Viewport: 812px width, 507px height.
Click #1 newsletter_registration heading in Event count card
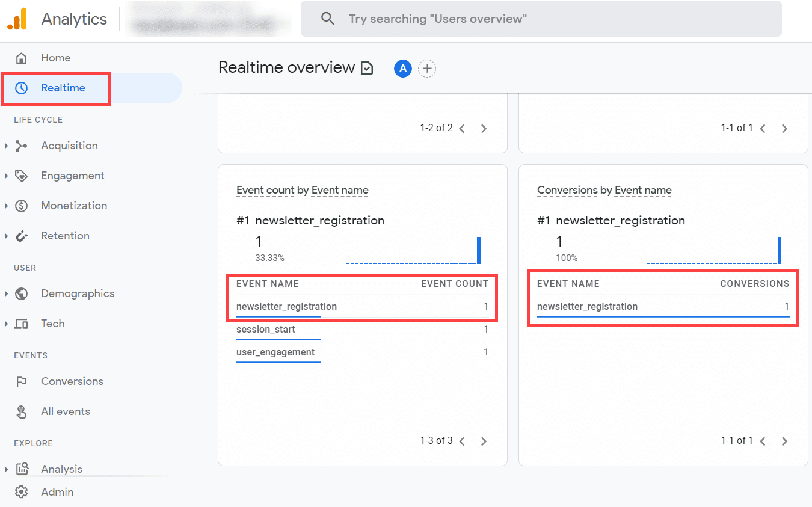310,220
